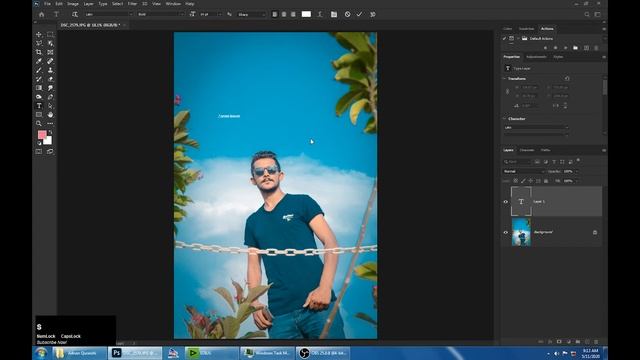Select the Horizontal Type tool
Screen dimensions: 640x360
pyautogui.click(x=39, y=106)
